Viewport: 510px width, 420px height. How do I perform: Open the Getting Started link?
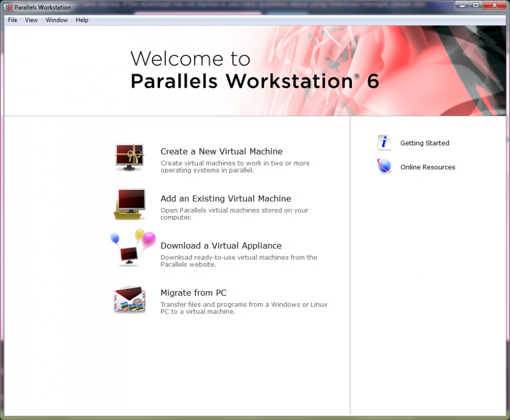tap(425, 143)
